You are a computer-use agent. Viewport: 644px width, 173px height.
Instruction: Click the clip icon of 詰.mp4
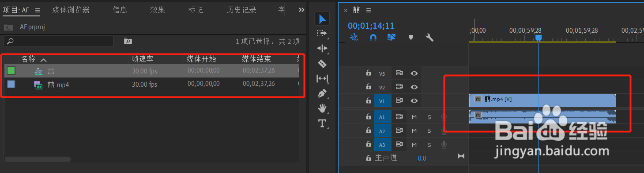point(38,85)
